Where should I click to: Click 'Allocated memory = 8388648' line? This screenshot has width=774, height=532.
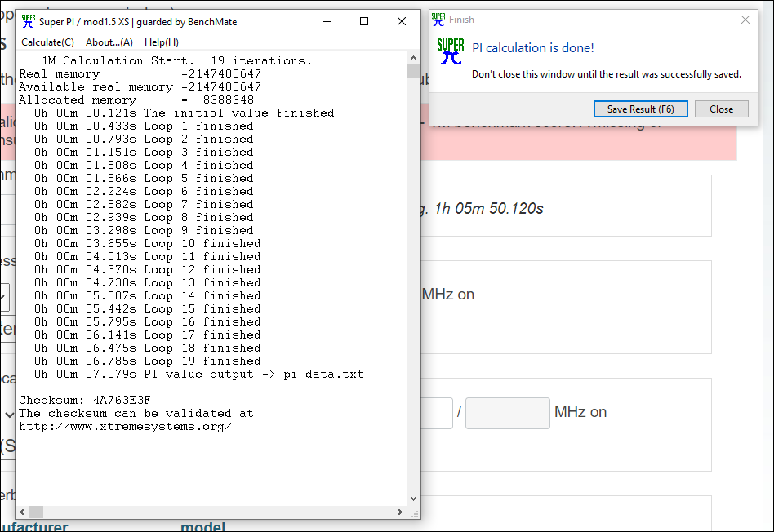tap(136, 100)
